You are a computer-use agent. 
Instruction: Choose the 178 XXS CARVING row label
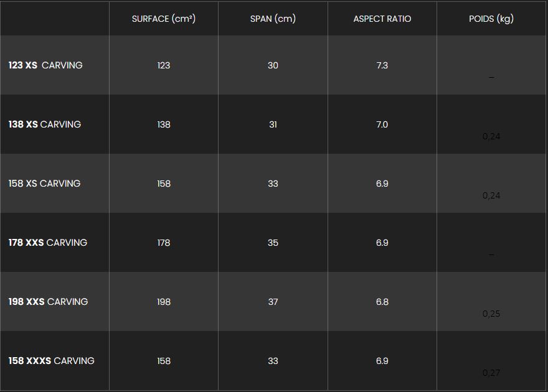click(48, 243)
